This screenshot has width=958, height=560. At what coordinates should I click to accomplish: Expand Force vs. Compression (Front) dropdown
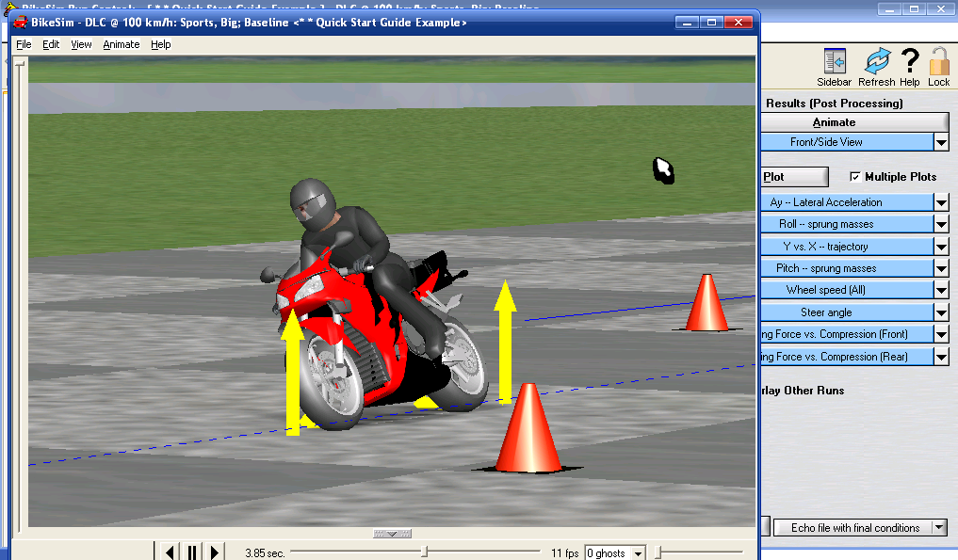point(941,334)
